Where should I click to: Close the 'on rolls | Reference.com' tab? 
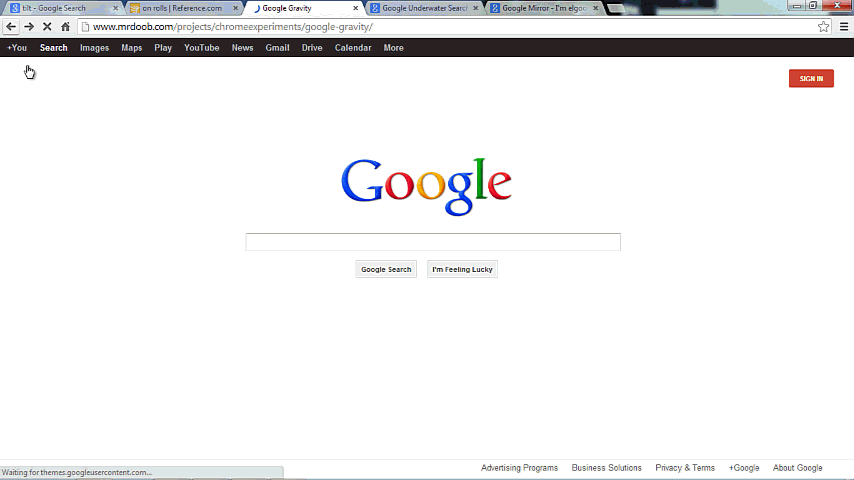click(x=236, y=8)
